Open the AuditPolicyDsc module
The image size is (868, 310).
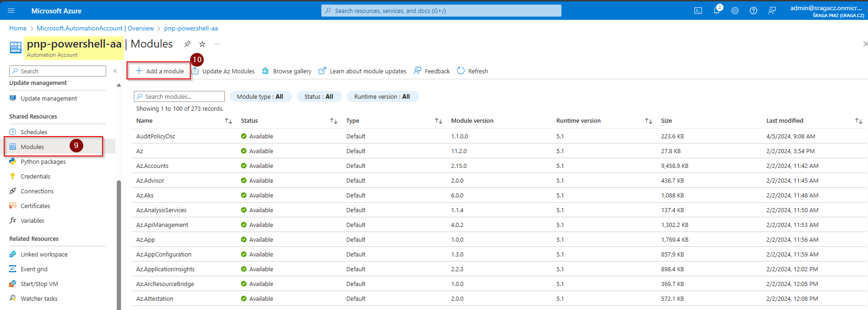[x=156, y=136]
